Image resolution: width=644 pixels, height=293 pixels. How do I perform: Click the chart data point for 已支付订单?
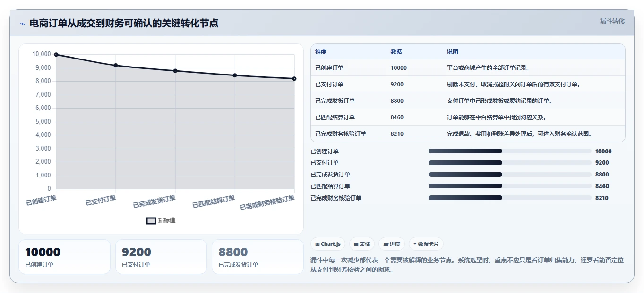[x=116, y=66]
